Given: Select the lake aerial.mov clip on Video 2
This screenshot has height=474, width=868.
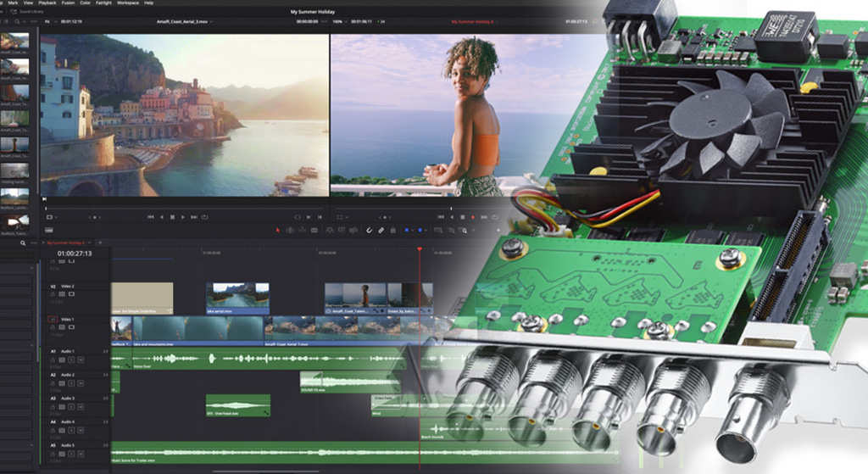Looking at the screenshot, I should [x=238, y=298].
